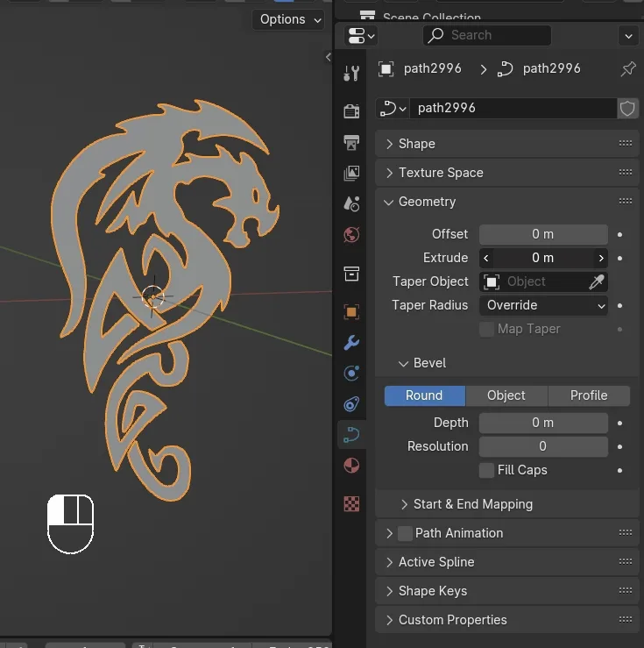The height and width of the screenshot is (648, 644).
Task: Click the Fake User shield icon
Action: tap(627, 109)
